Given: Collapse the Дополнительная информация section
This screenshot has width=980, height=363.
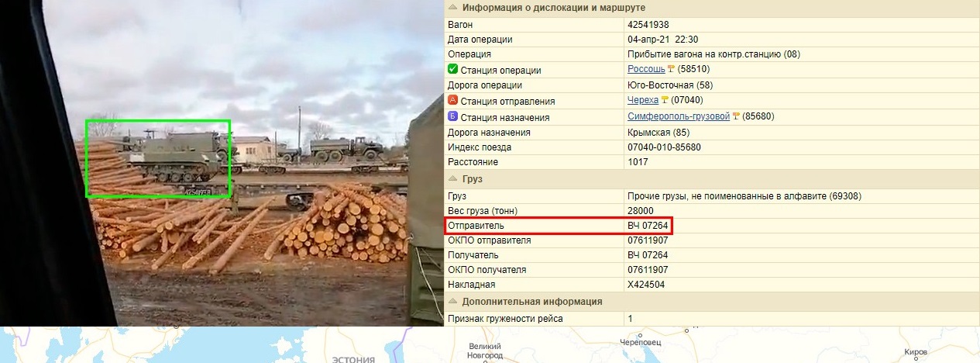Looking at the screenshot, I should click(452, 302).
